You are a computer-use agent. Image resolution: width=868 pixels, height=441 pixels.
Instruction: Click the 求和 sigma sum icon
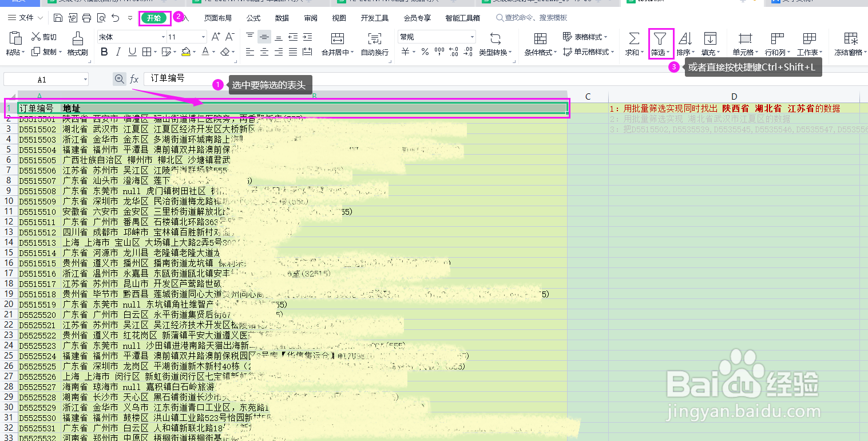click(x=634, y=38)
